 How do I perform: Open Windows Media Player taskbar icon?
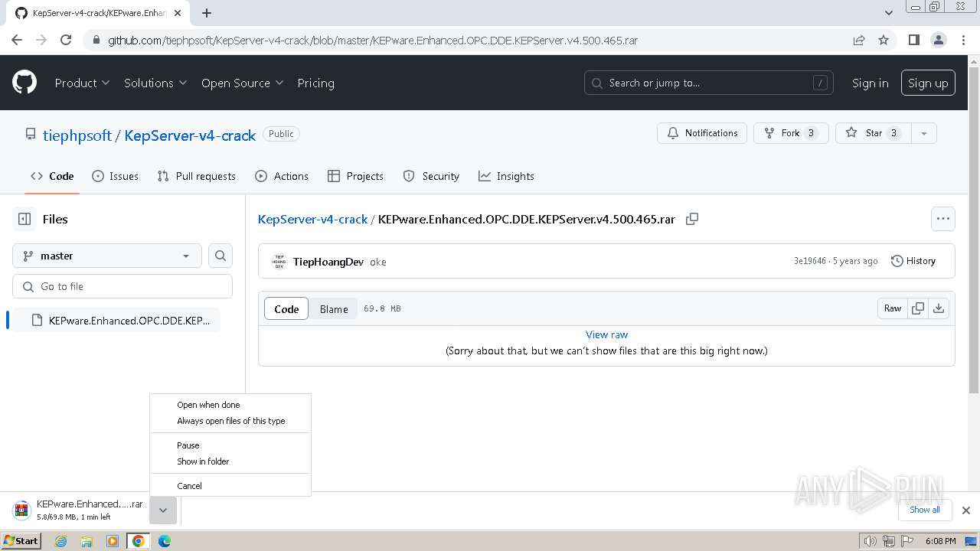coord(113,541)
